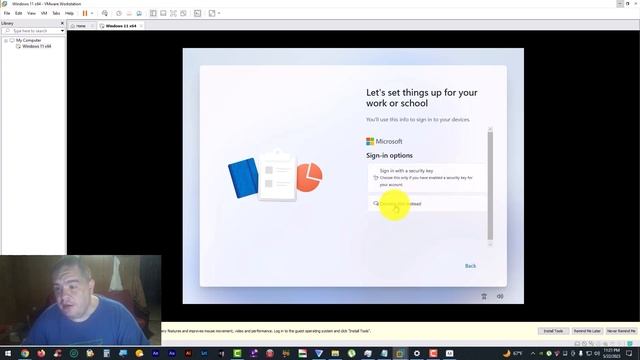Click the Send Ctrl+Alt+Del toolbar icon
640x360 pixels.
click(105, 13)
